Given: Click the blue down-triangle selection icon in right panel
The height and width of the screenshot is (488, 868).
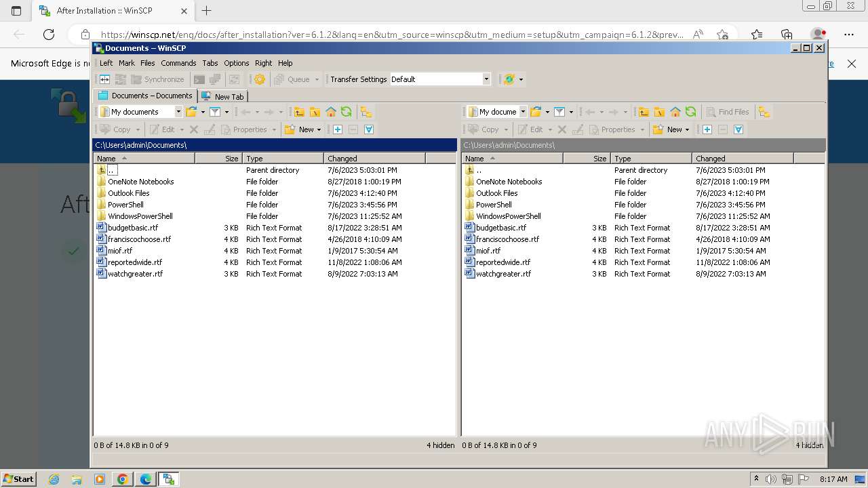Looking at the screenshot, I should pyautogui.click(x=738, y=129).
